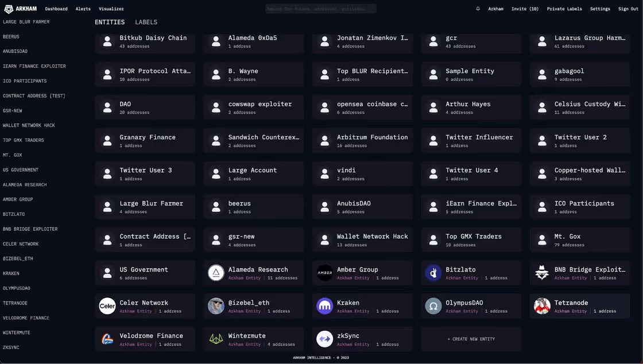This screenshot has width=643, height=364.
Task: Select GSR-NEW in the sidebar
Action: point(13,111)
